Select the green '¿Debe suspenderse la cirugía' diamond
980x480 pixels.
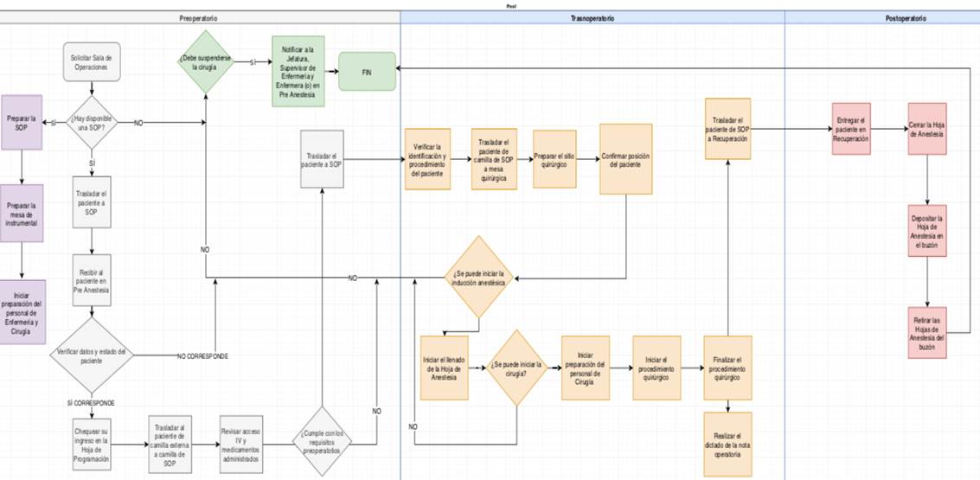[206, 62]
